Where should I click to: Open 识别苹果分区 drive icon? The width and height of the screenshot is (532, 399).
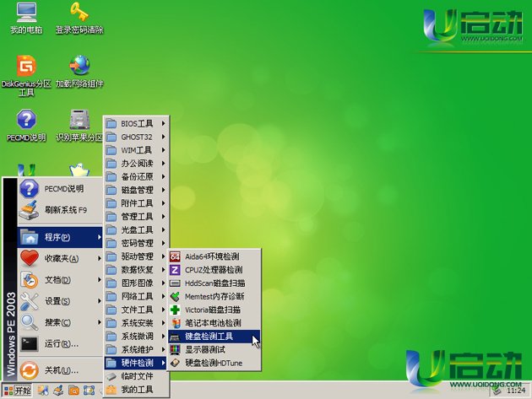(79, 126)
